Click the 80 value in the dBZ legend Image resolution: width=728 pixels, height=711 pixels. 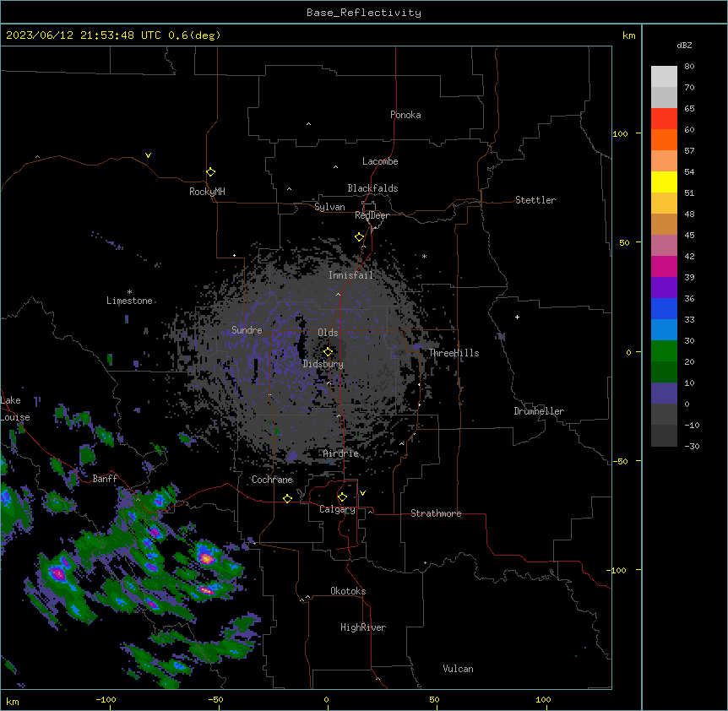689,67
